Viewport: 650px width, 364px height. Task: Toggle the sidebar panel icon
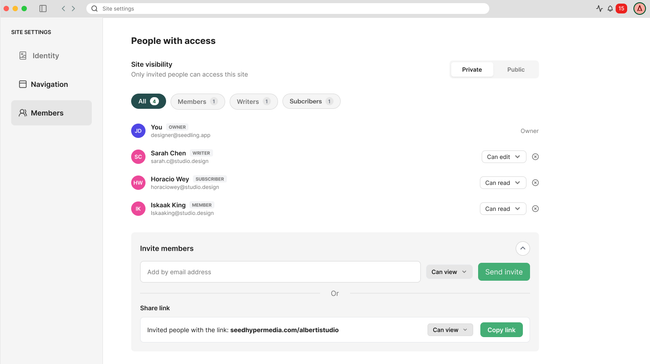(x=43, y=8)
